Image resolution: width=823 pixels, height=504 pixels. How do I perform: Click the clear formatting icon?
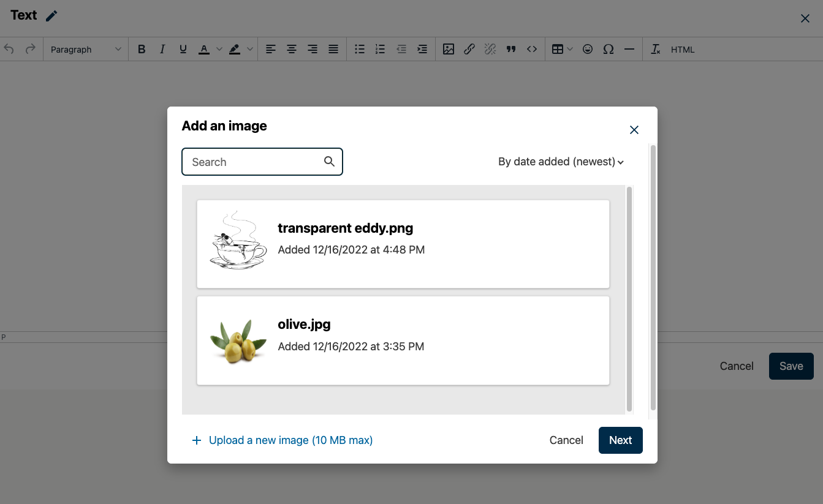[656, 50]
